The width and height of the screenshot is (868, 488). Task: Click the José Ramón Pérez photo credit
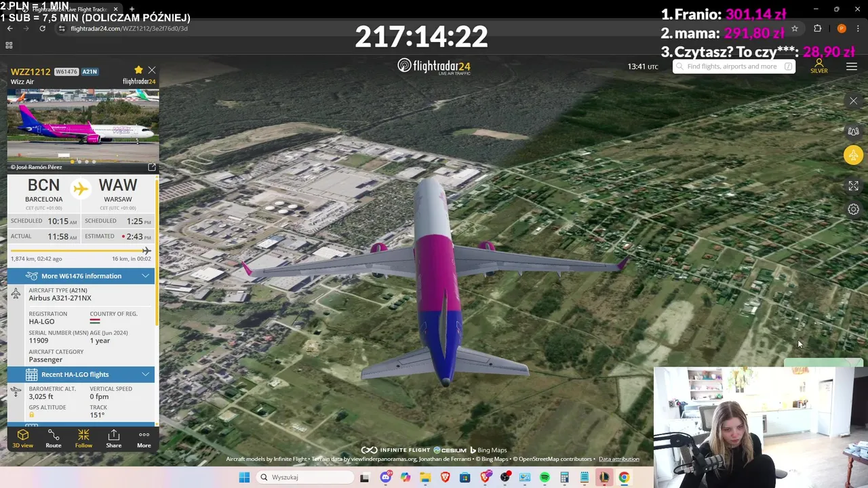36,167
